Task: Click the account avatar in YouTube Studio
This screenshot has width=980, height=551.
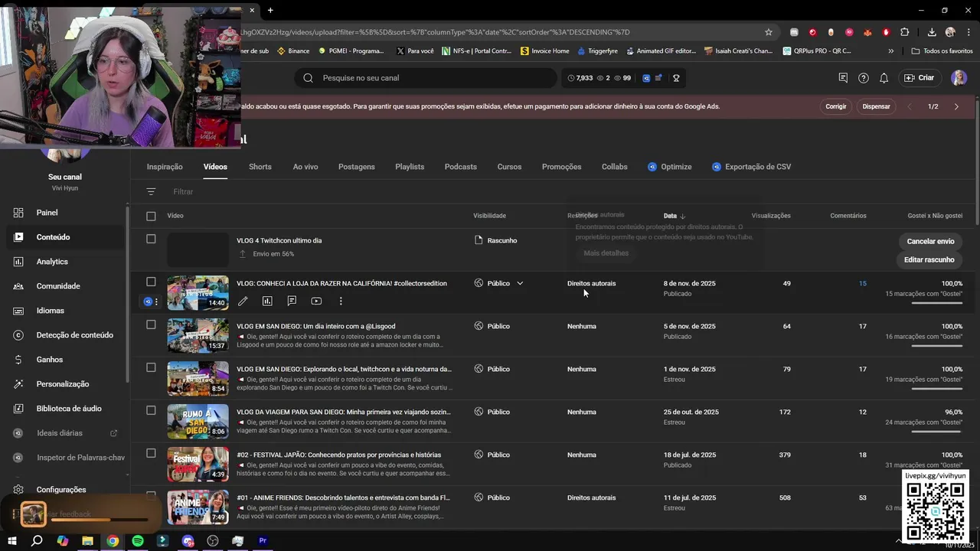Action: [959, 78]
